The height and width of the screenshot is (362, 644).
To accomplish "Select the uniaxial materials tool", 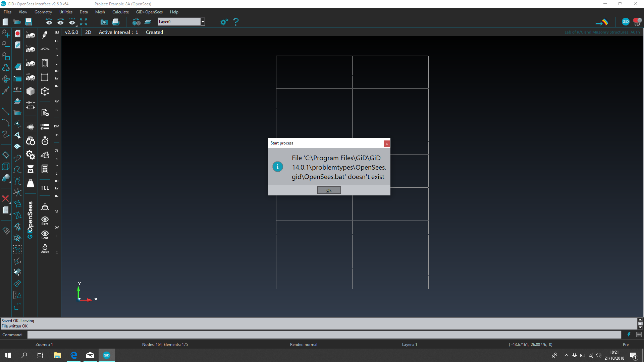I will pos(30,35).
